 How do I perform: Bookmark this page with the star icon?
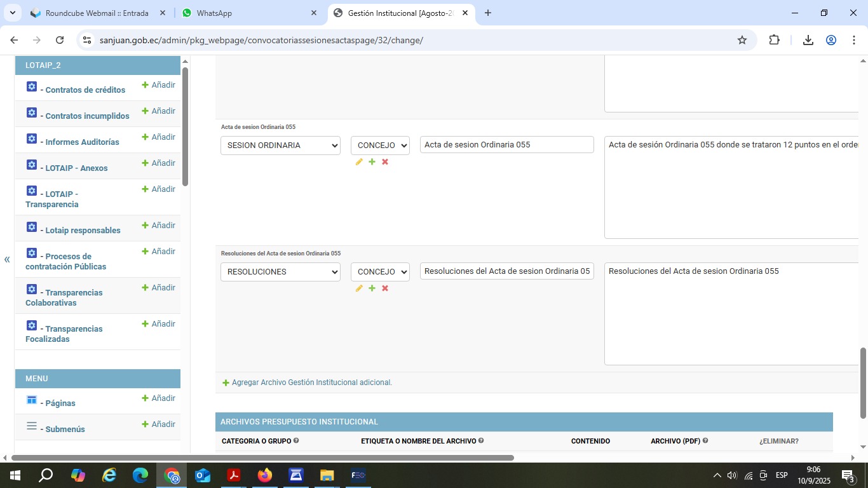coord(742,40)
